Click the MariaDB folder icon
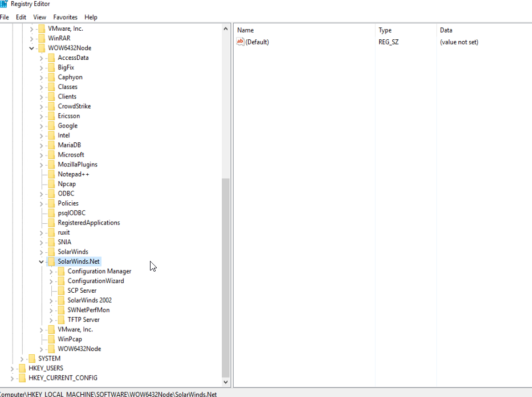532x397 pixels. [51, 145]
